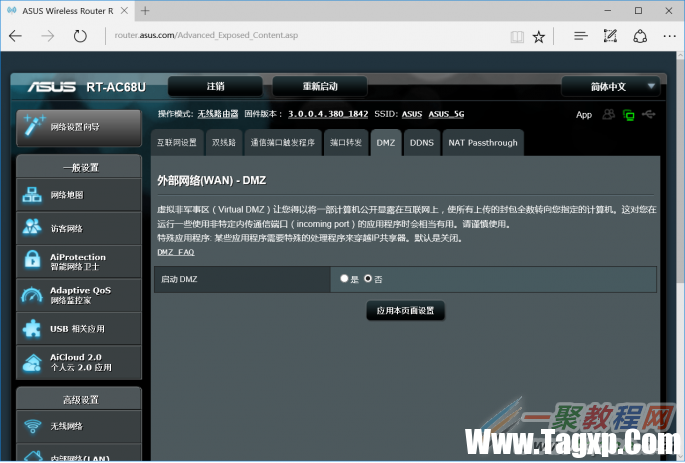
Task: Close the ASUS Wireless Router tab
Action: pos(125,10)
